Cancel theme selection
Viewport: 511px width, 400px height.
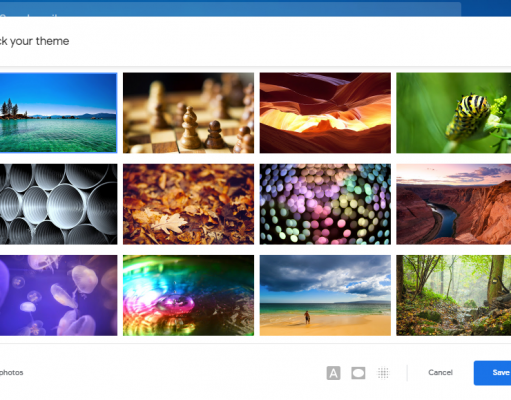[x=440, y=372]
